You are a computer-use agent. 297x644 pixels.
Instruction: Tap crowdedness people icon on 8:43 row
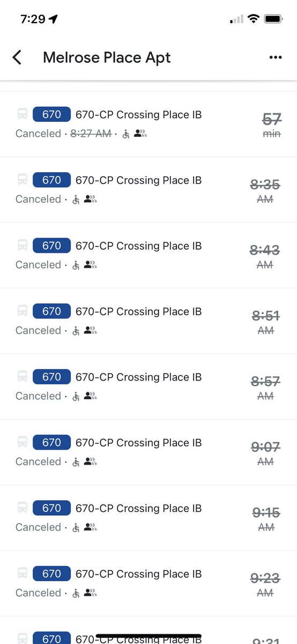(x=90, y=265)
